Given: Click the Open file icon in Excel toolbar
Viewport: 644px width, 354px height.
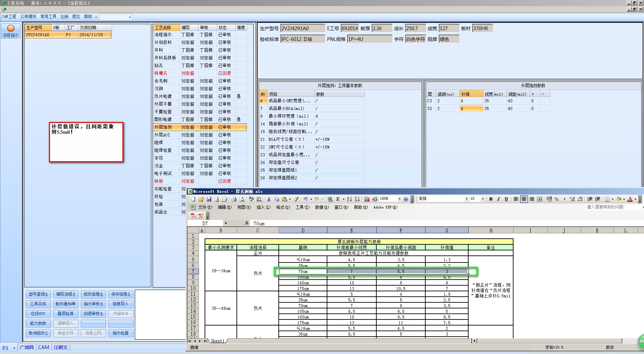Looking at the screenshot, I should pos(201,199).
